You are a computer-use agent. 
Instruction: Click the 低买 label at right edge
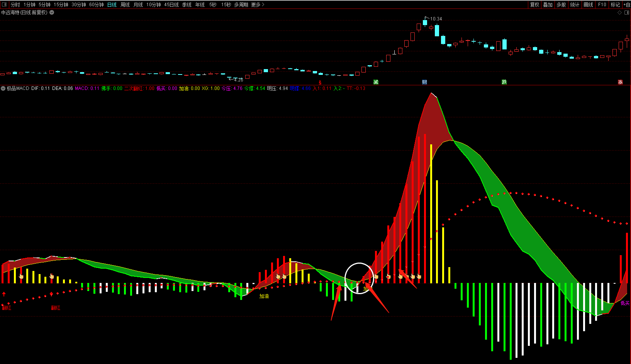tap(625, 303)
